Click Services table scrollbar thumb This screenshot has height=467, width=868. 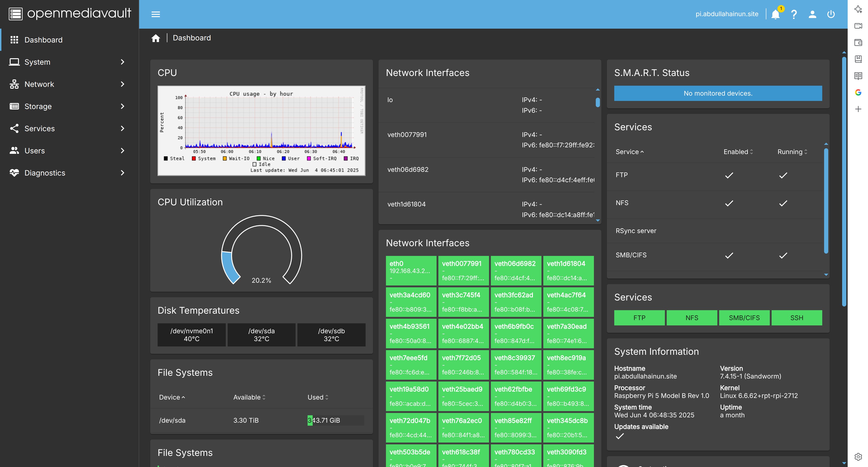pos(826,201)
